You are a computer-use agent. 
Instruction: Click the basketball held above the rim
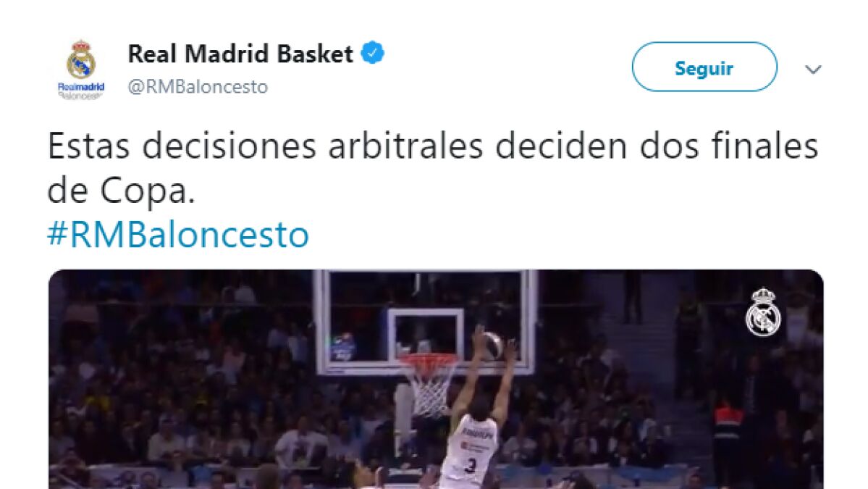492,346
